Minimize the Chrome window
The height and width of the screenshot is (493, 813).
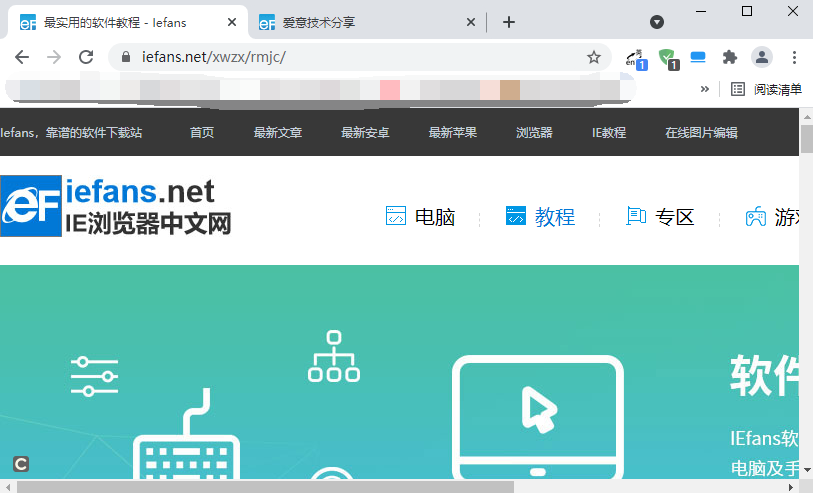[x=701, y=11]
